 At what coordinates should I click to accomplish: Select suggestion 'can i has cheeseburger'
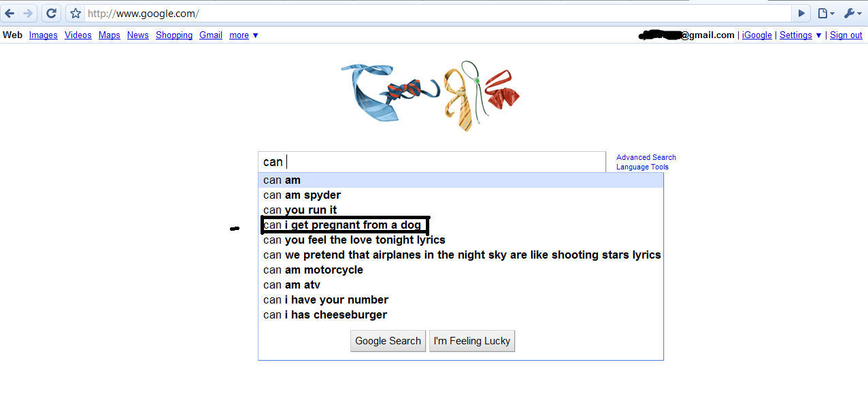[x=461, y=315]
